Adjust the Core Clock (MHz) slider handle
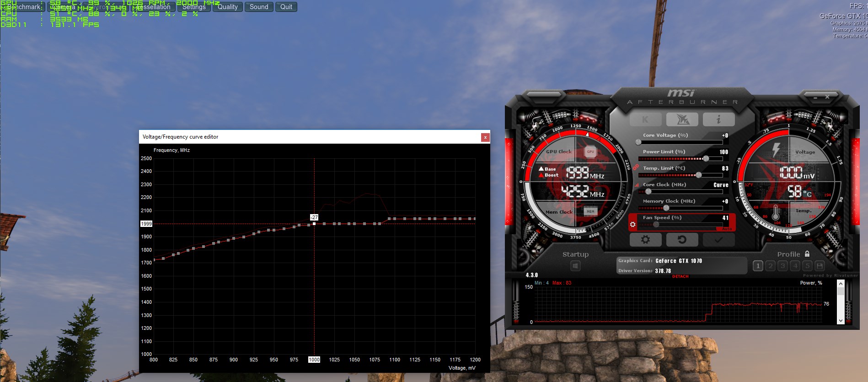The width and height of the screenshot is (868, 382). (648, 191)
